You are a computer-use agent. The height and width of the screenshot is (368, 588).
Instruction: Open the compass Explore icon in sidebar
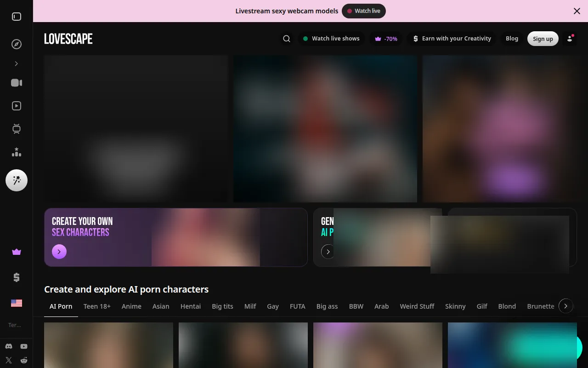(17, 44)
